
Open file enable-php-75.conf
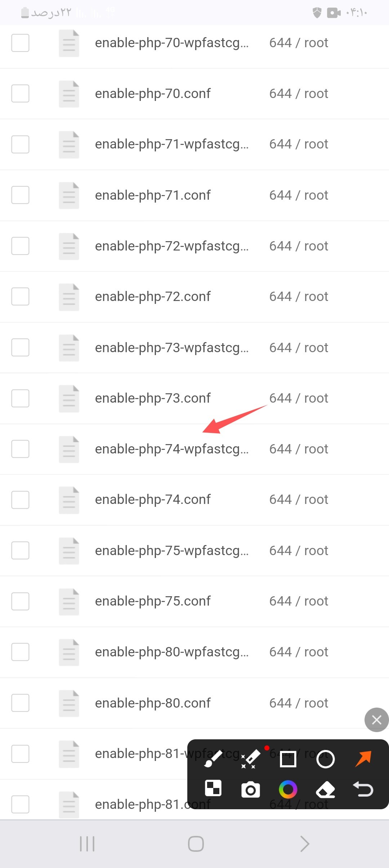click(153, 601)
